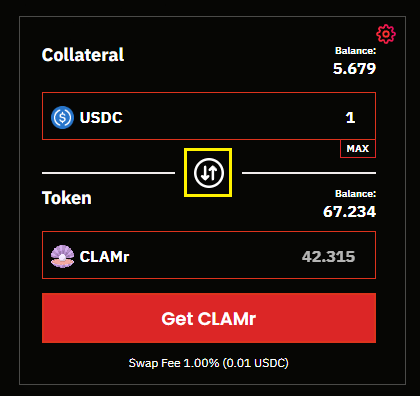Set collateral amount with MAX button
420x396 pixels.
tap(358, 149)
